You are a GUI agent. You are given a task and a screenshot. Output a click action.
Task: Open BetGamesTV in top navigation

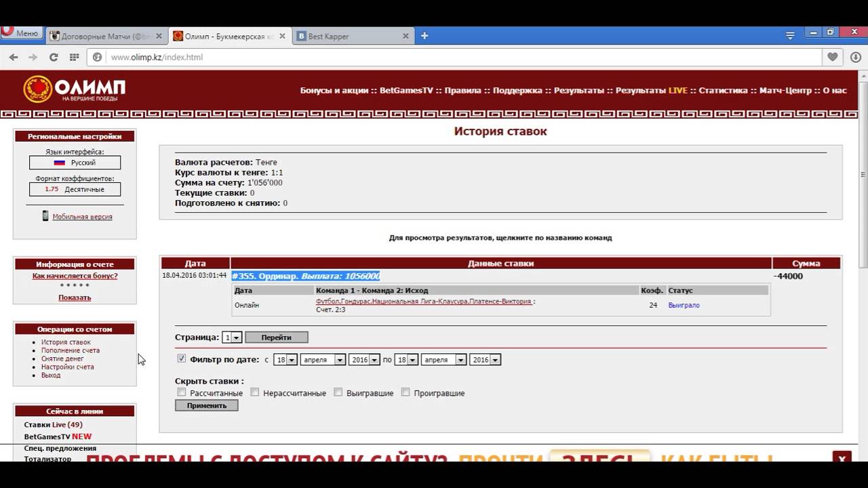click(x=406, y=90)
